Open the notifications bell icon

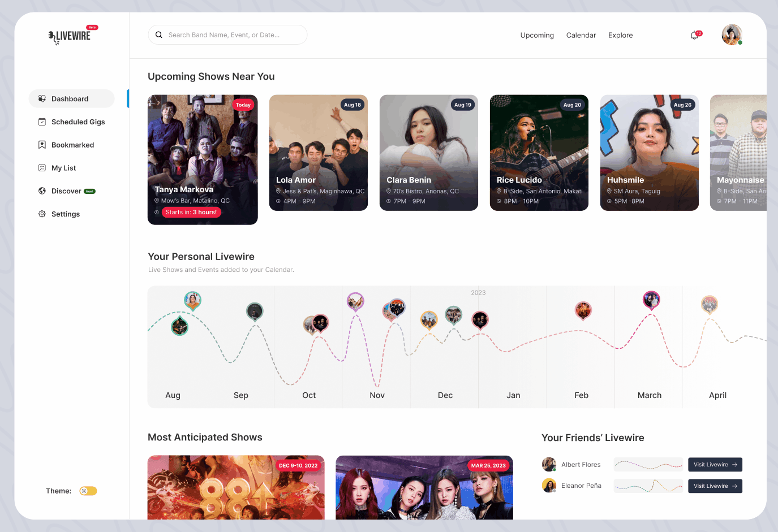(x=694, y=36)
